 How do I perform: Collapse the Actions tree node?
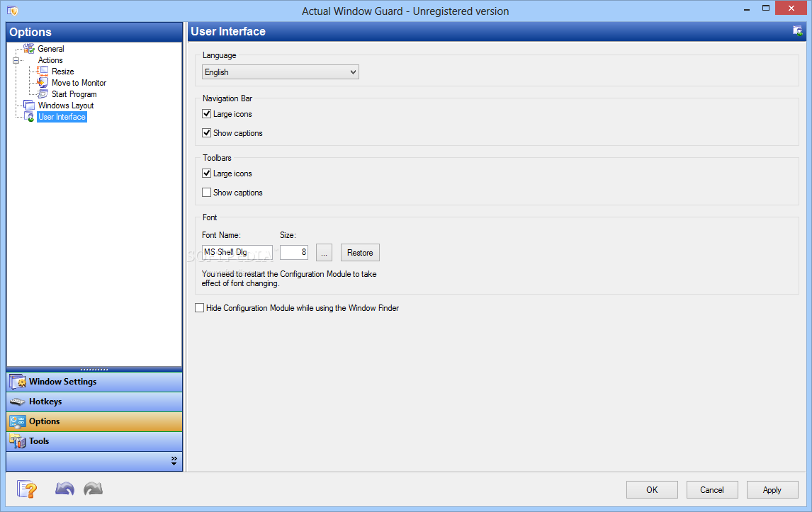click(16, 61)
